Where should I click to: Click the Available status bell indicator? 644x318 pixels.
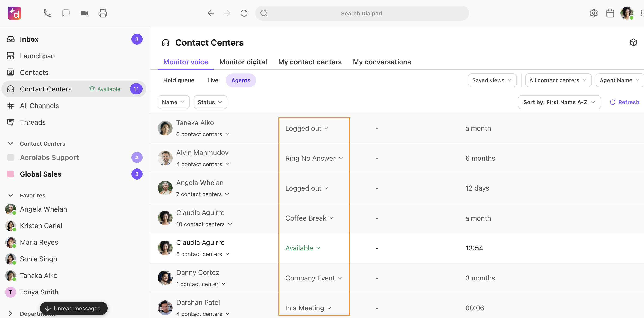[x=105, y=89]
